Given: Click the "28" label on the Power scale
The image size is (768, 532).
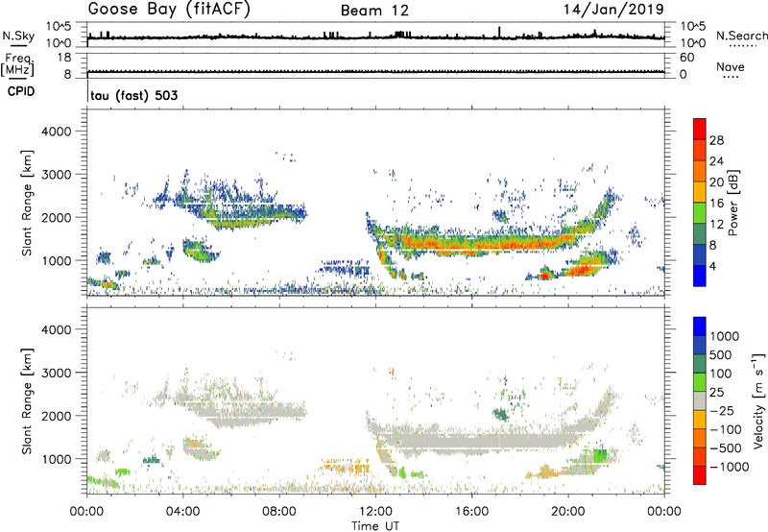Looking at the screenshot, I should 716,140.
